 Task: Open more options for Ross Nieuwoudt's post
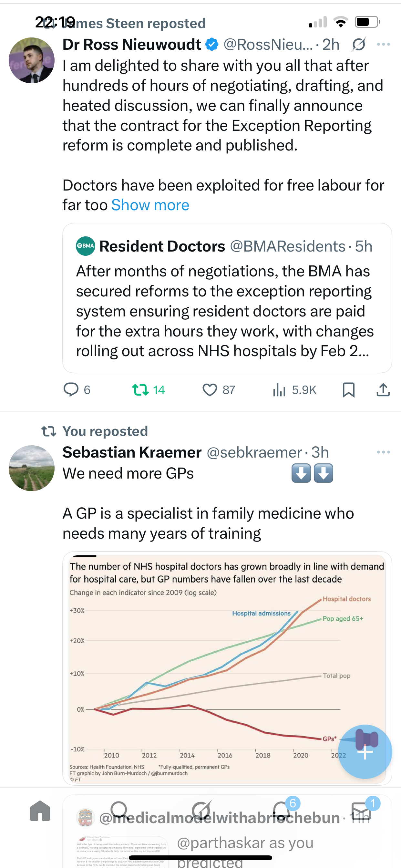click(384, 45)
